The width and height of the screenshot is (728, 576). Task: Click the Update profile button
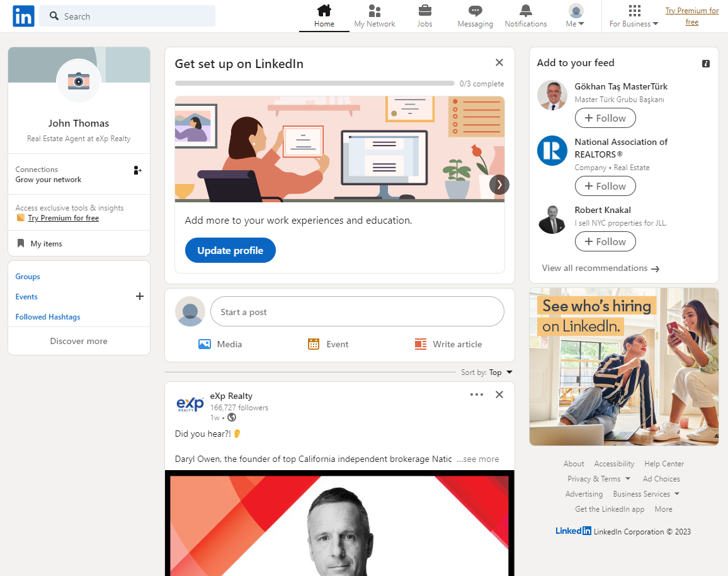click(x=230, y=250)
